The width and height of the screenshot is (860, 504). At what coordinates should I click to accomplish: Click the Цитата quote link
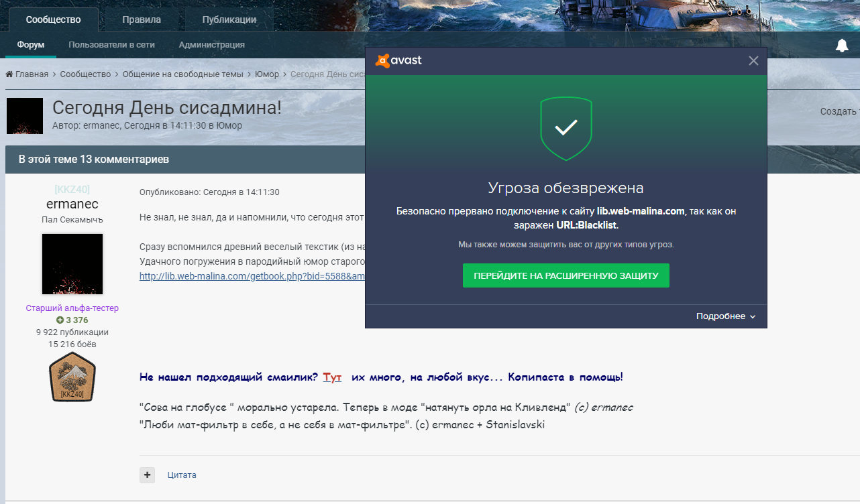[x=182, y=475]
